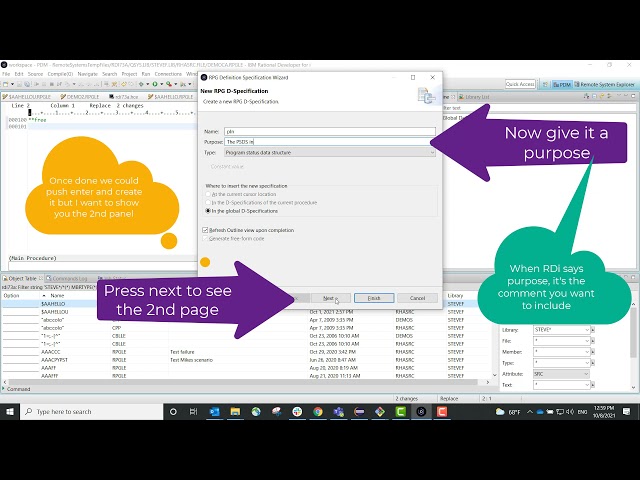Click the volume icon in the system tray

[x=569, y=412]
